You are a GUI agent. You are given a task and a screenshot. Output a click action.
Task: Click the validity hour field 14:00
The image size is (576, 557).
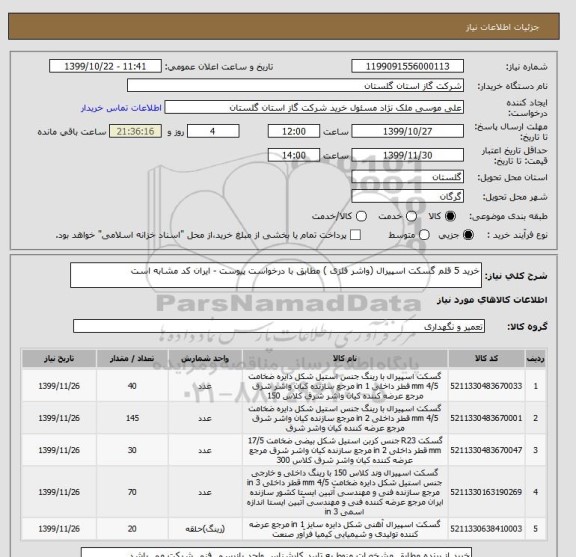pos(294,155)
